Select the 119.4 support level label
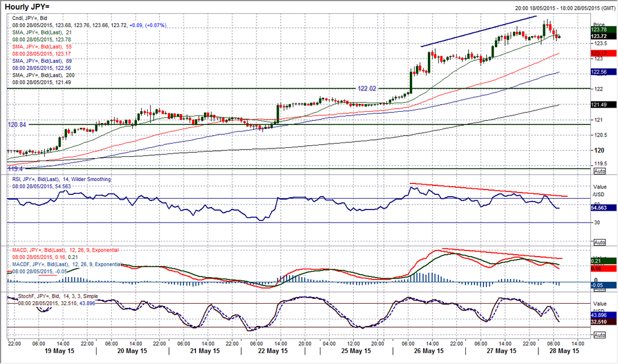This screenshot has height=364, width=618. tap(15, 169)
